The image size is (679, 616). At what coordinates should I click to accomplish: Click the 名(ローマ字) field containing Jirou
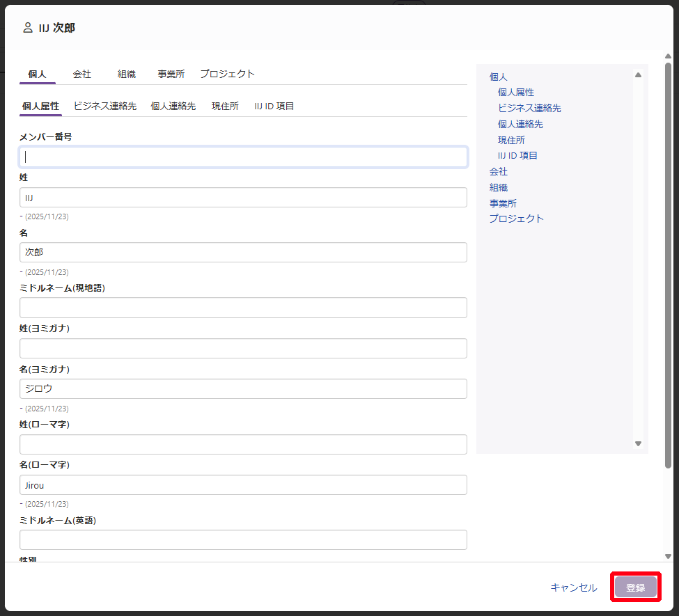[243, 485]
